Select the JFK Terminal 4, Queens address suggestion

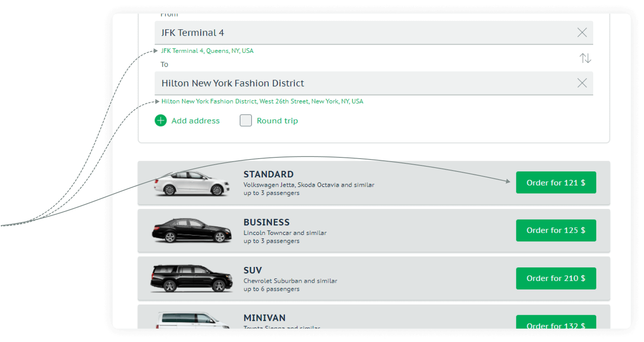(207, 50)
